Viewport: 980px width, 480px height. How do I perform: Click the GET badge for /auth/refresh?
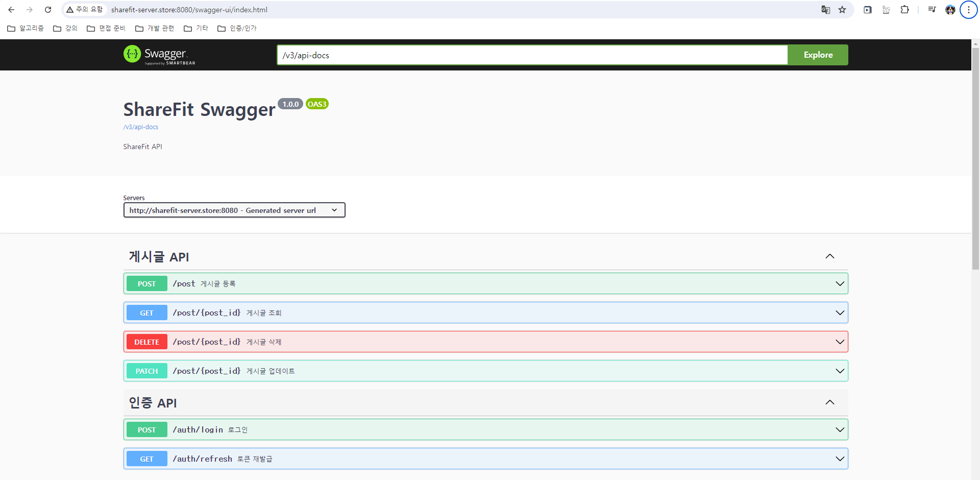click(146, 459)
